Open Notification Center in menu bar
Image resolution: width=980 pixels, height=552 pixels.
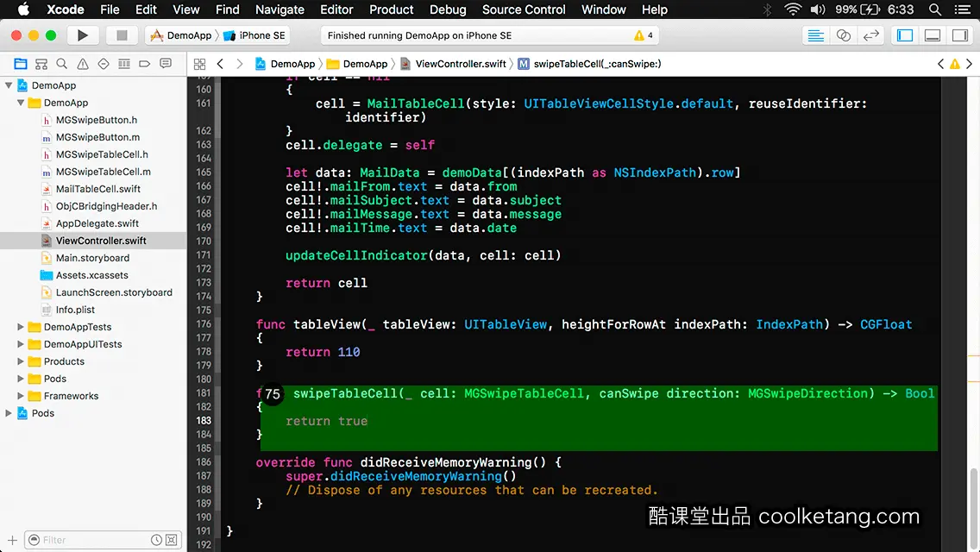click(963, 9)
